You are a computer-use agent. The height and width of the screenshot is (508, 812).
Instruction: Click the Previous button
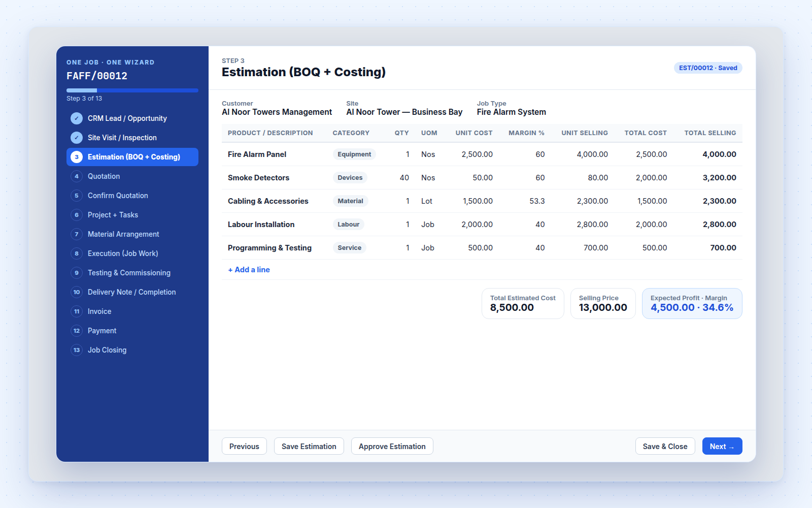[x=244, y=446]
